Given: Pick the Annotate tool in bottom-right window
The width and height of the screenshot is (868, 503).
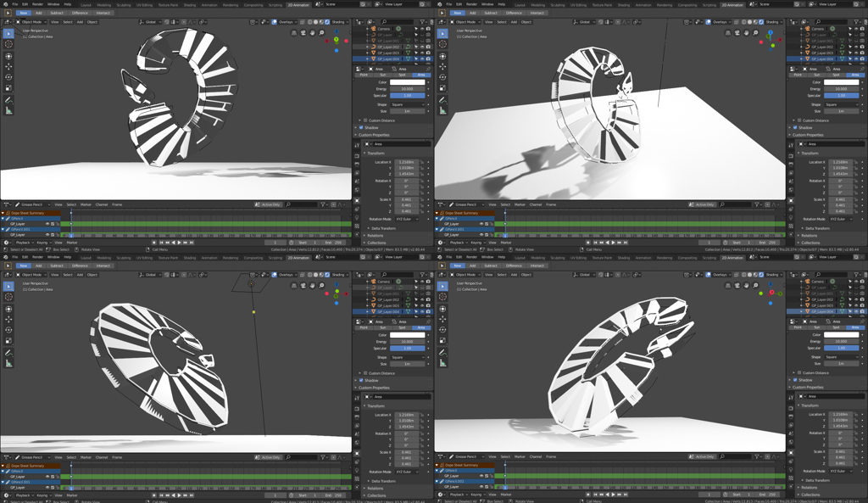Looking at the screenshot, I should pos(442,352).
